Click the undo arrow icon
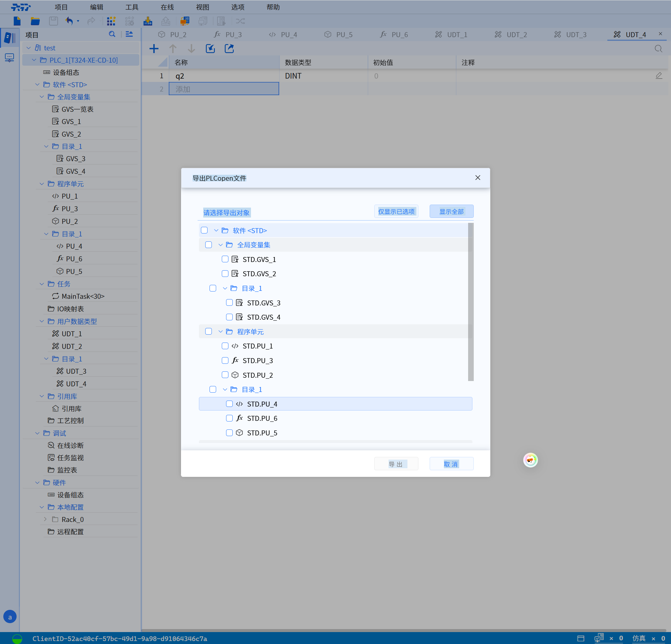Screen dimensions: 671x644 69,21
